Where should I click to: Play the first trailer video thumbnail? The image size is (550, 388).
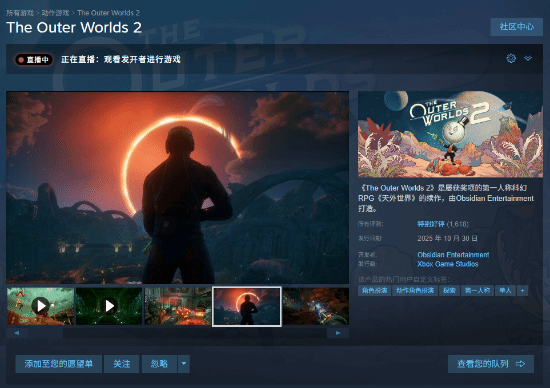point(40,306)
